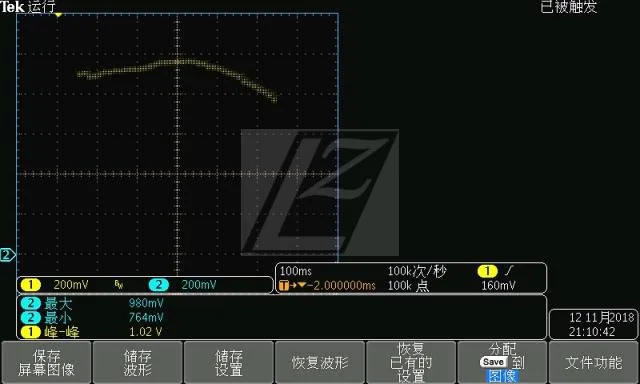Click the channel 2 200mV scale readout
640x384 pixels.
coord(199,285)
